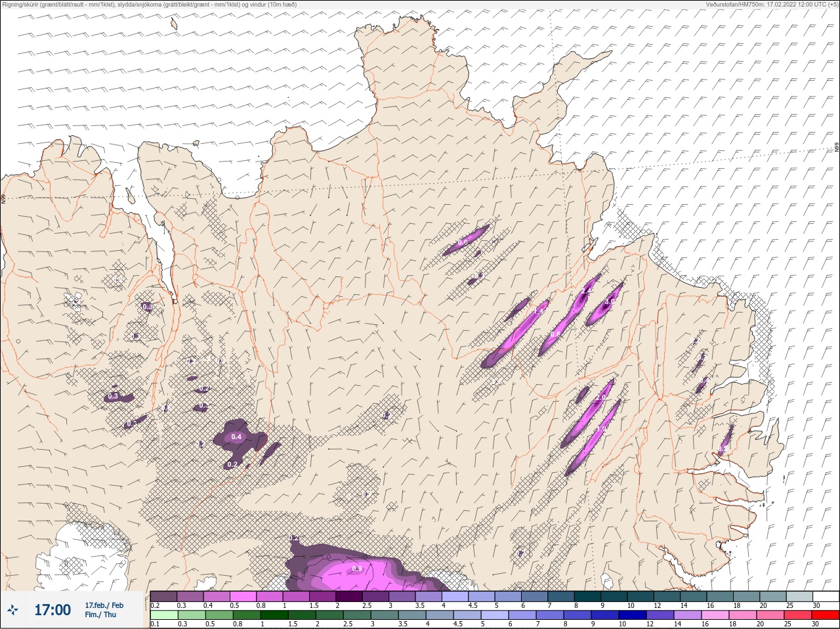Viewport: 840px width, 629px height.
Task: Click the 0.4 value on the purple blob
Action: click(236, 437)
